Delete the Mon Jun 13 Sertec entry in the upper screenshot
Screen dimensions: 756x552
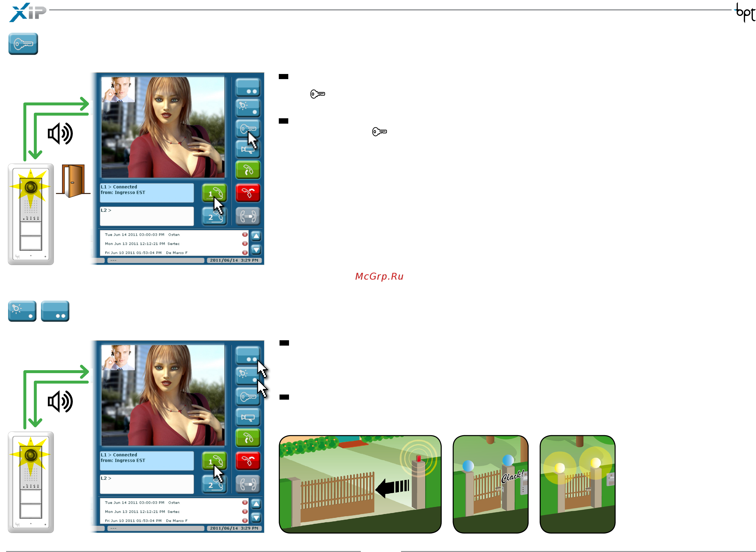coord(245,244)
